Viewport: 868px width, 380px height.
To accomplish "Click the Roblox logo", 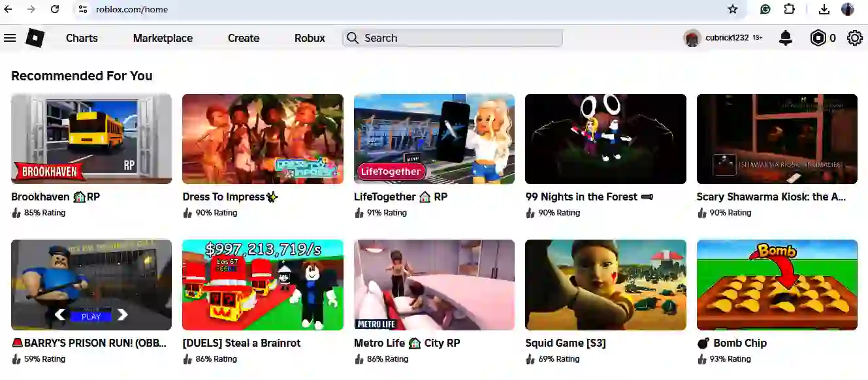I will tap(34, 37).
